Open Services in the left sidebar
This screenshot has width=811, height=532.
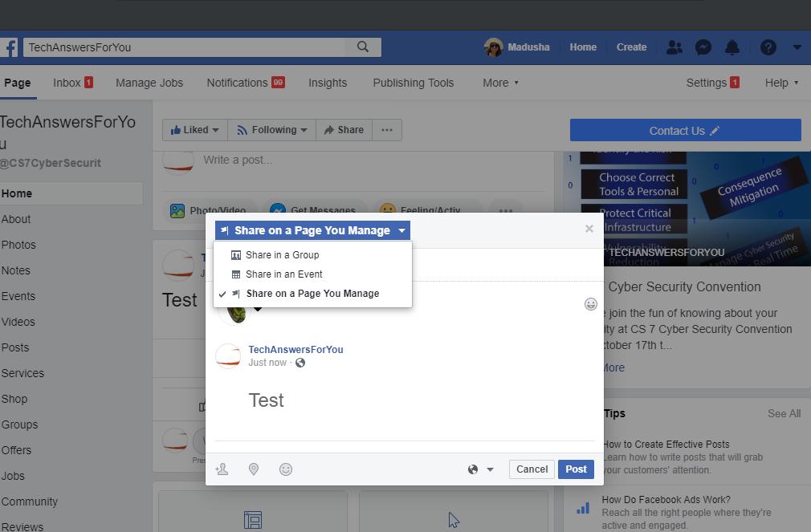[22, 373]
